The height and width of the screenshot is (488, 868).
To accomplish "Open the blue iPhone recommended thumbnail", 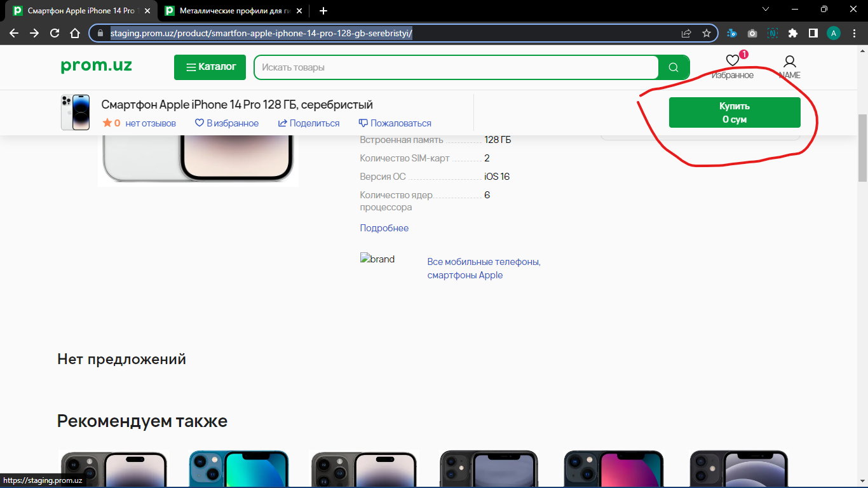I will 239,469.
